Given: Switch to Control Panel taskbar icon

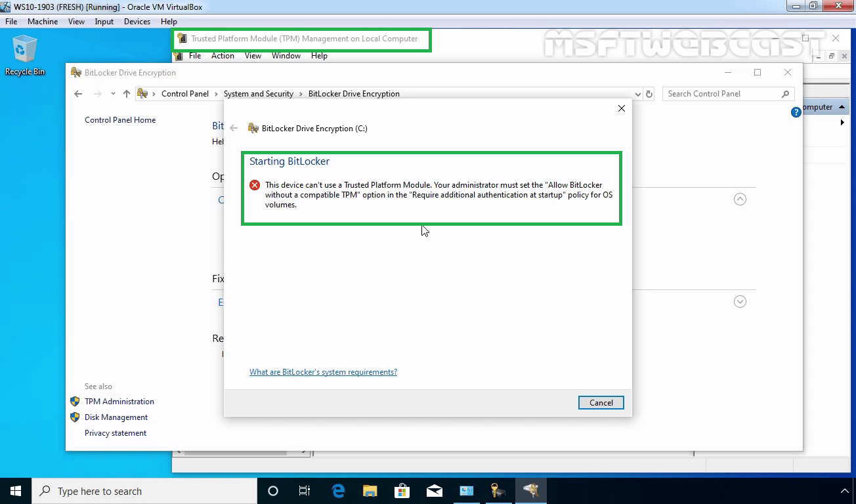Looking at the screenshot, I should pyautogui.click(x=467, y=491).
